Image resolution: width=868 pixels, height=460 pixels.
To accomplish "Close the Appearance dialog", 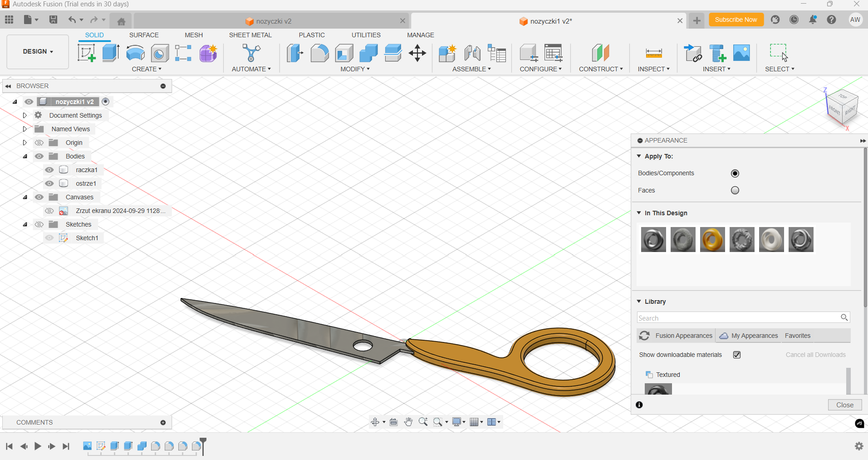I will [845, 405].
